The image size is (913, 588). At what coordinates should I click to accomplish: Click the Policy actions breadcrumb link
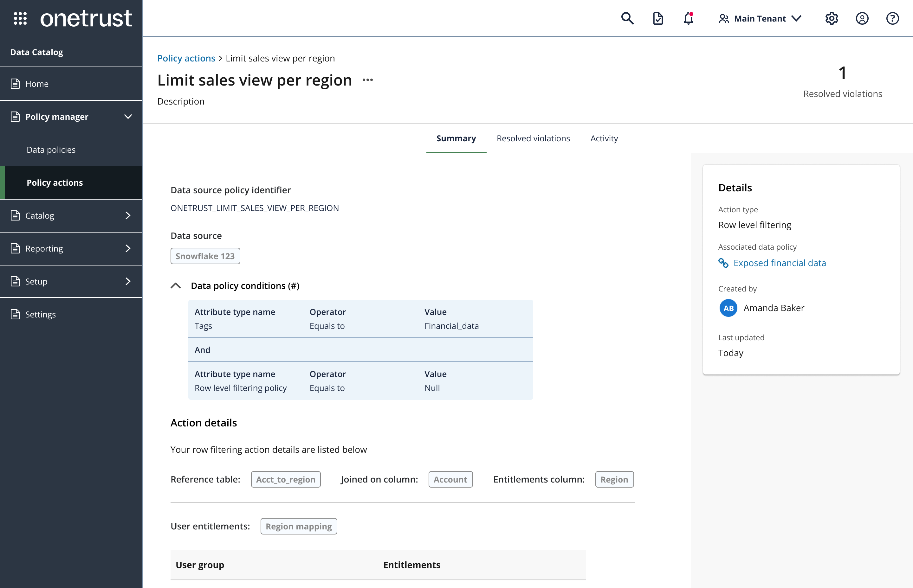pos(186,58)
